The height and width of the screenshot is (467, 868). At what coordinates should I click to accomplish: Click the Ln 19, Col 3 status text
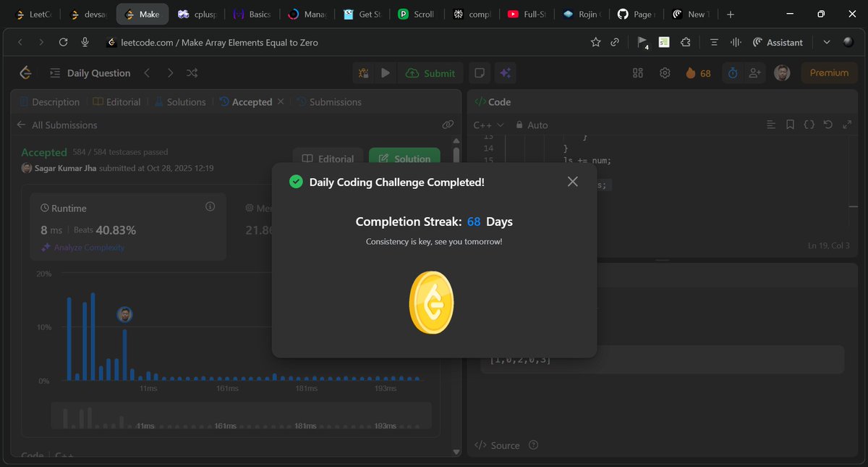point(828,246)
